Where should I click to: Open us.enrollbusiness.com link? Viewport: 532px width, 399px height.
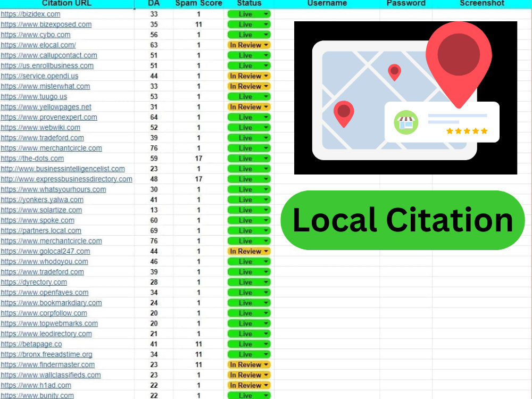click(x=47, y=65)
